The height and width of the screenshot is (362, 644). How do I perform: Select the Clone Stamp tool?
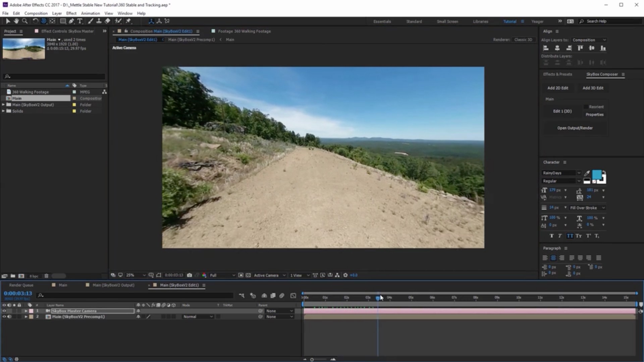coord(99,21)
